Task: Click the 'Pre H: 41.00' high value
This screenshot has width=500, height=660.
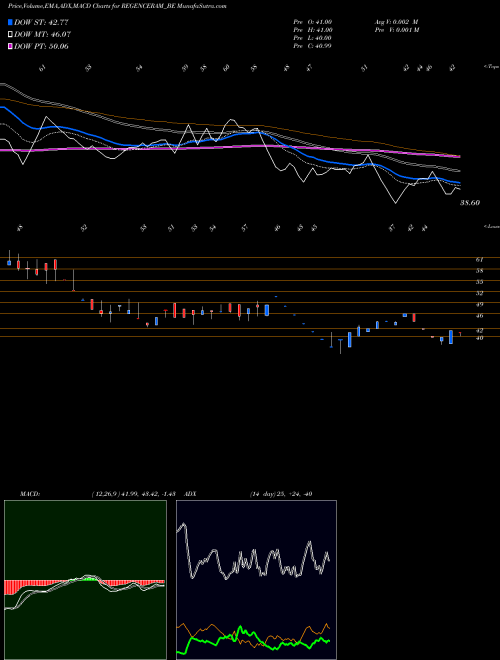Action: tap(313, 30)
